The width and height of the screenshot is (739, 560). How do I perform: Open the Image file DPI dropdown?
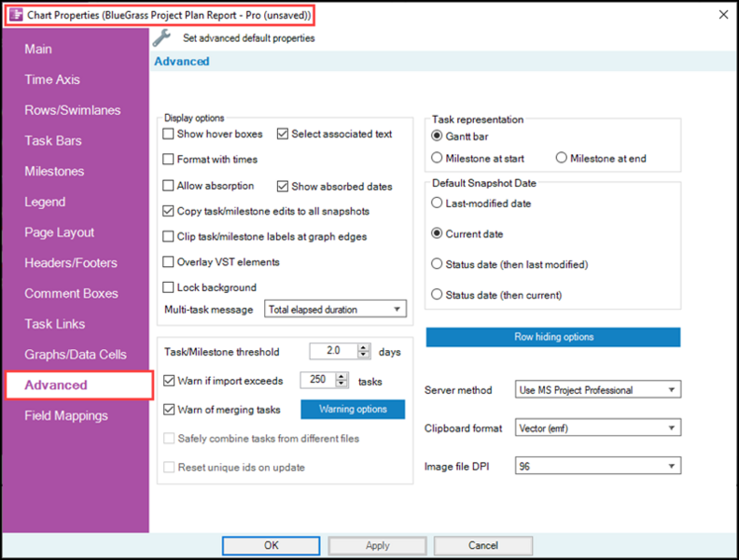[597, 466]
